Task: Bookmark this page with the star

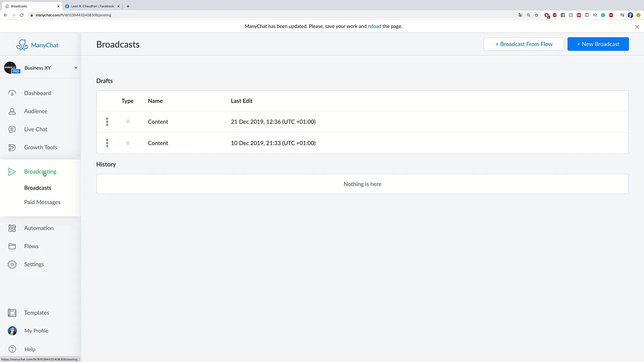Action: pos(536,15)
